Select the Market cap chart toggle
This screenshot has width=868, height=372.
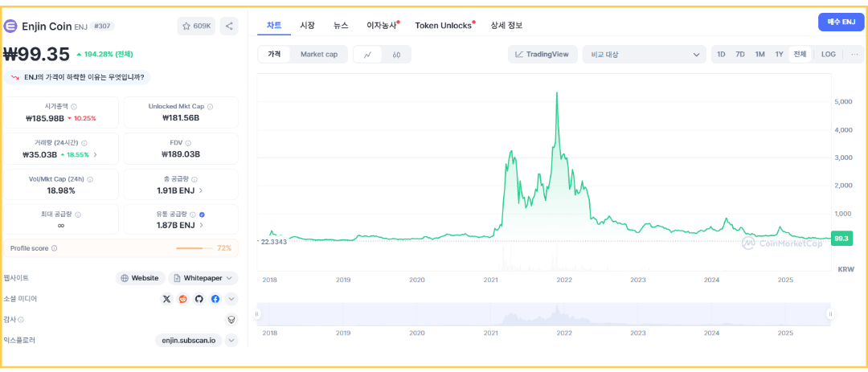(319, 55)
